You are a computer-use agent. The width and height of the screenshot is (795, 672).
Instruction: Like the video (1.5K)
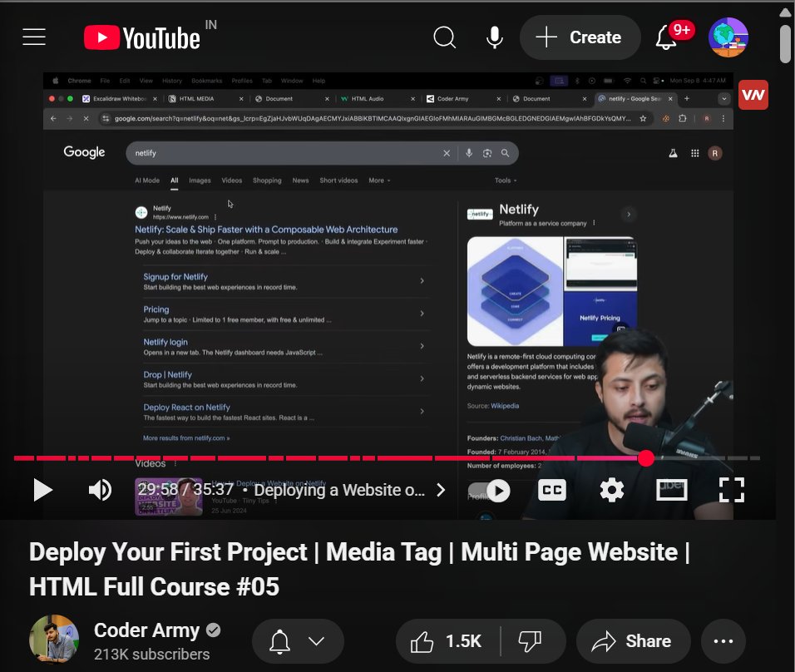click(447, 641)
